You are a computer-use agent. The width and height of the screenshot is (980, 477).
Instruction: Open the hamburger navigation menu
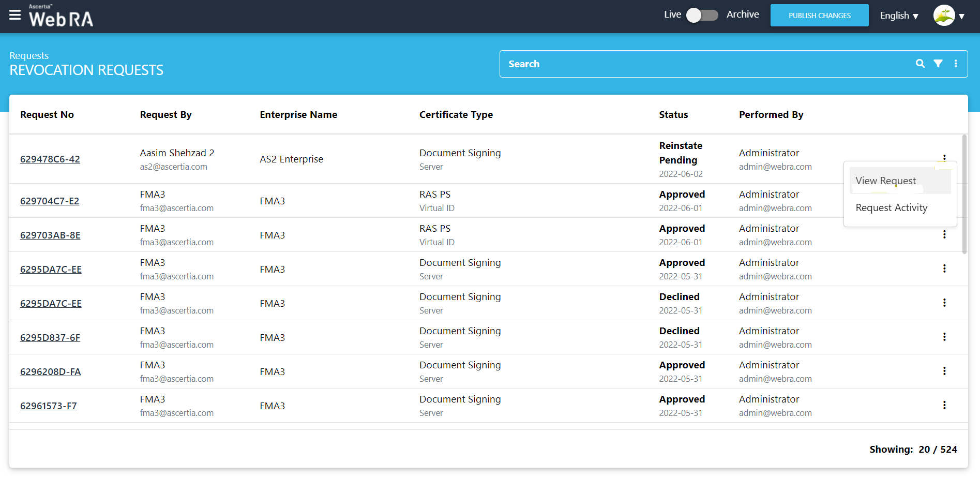click(15, 15)
